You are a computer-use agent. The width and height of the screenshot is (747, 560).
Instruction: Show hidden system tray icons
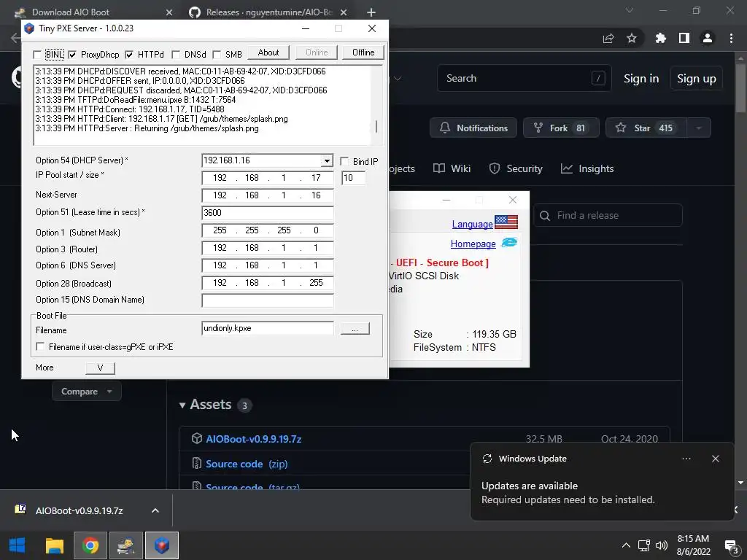[626, 545]
